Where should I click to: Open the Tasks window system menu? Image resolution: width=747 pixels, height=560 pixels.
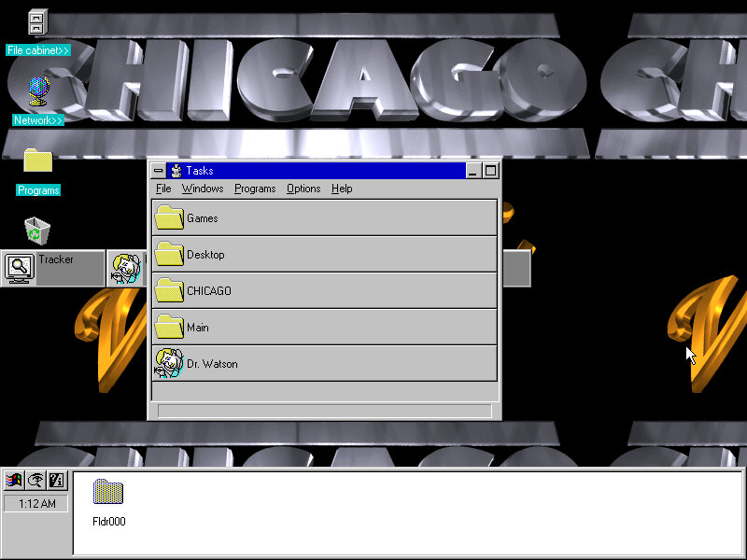click(x=158, y=171)
